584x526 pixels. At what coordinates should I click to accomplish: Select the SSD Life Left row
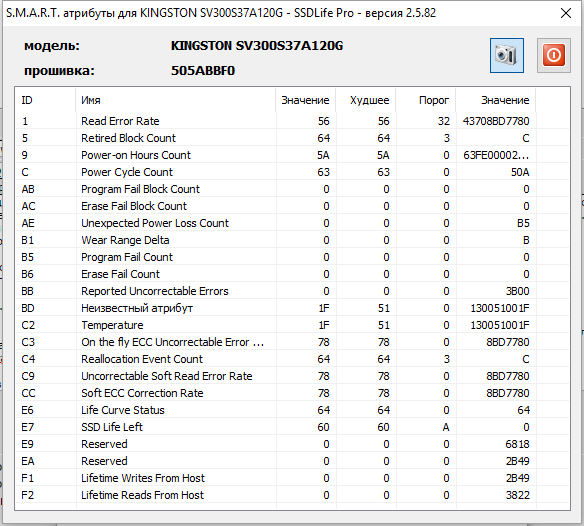tap(292, 427)
